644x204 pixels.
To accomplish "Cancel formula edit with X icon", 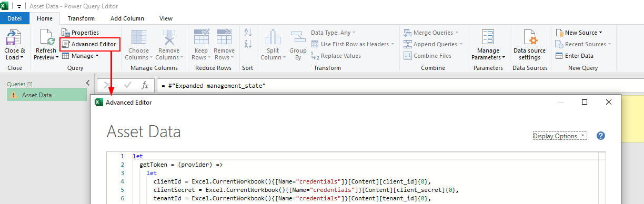I will tap(107, 85).
